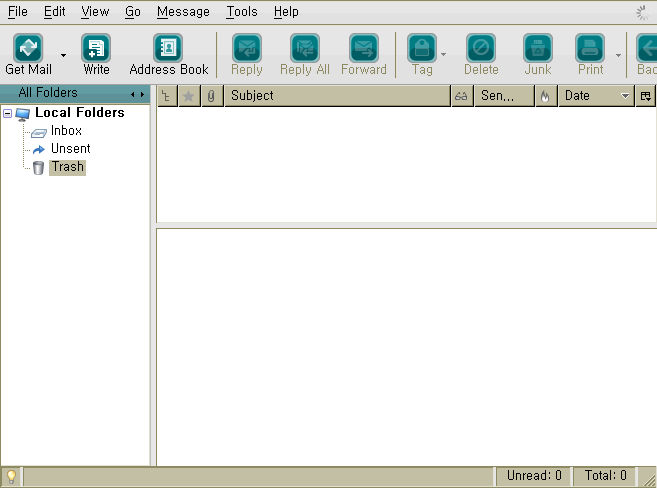Sort messages by Subject column
657x488 pixels.
pyautogui.click(x=337, y=96)
